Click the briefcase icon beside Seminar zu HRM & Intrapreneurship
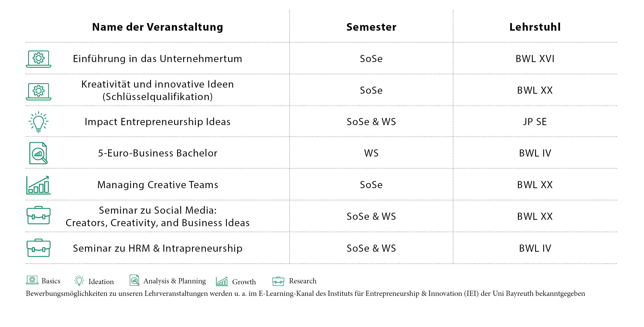 (x=39, y=248)
